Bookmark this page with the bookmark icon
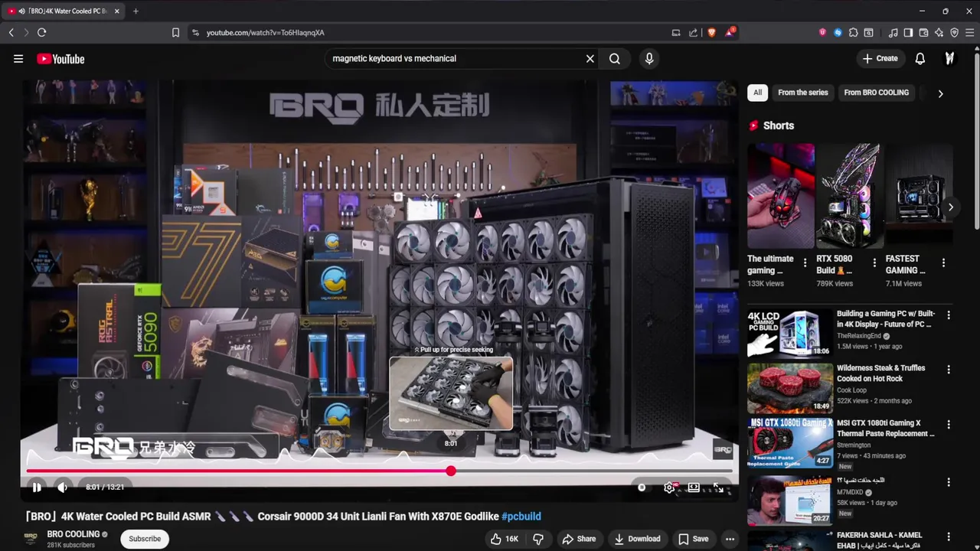Viewport: 980px width, 551px height. (x=175, y=32)
